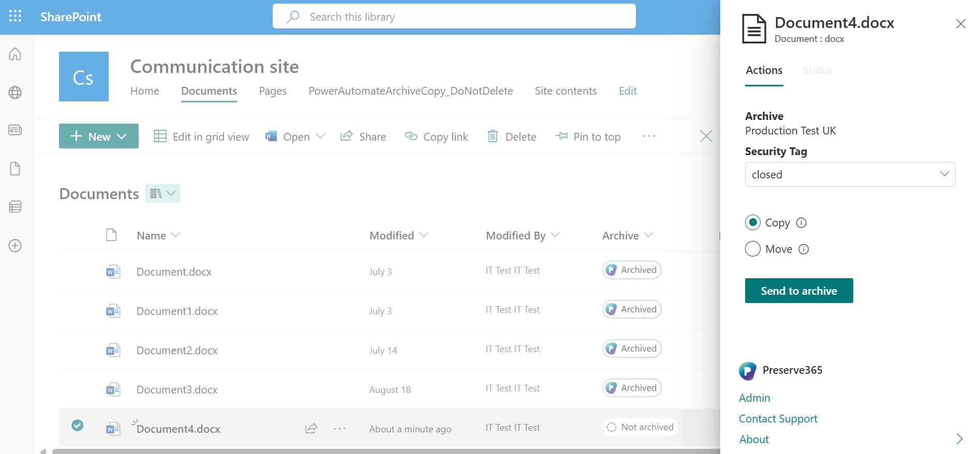The image size is (980, 454).
Task: Open Document4.docx file name
Action: point(179,429)
